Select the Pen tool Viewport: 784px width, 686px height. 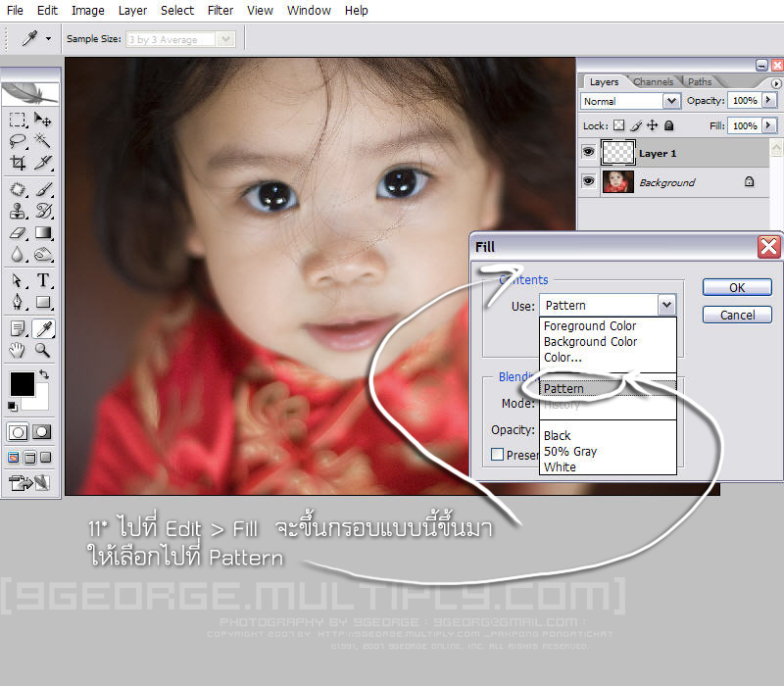pyautogui.click(x=17, y=302)
